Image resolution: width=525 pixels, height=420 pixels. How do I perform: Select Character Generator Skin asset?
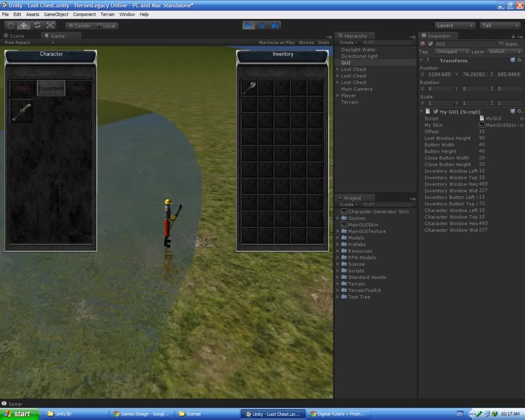click(x=375, y=212)
